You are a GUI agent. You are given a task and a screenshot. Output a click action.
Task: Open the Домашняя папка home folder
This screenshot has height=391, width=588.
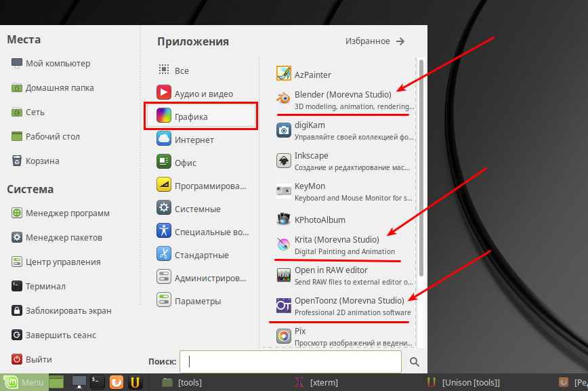point(53,87)
